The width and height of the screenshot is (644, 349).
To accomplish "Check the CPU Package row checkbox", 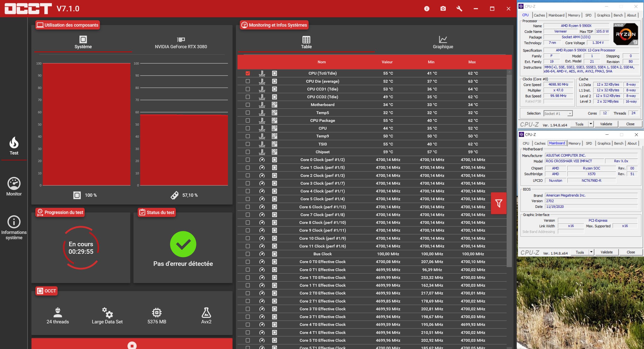I will pyautogui.click(x=248, y=121).
